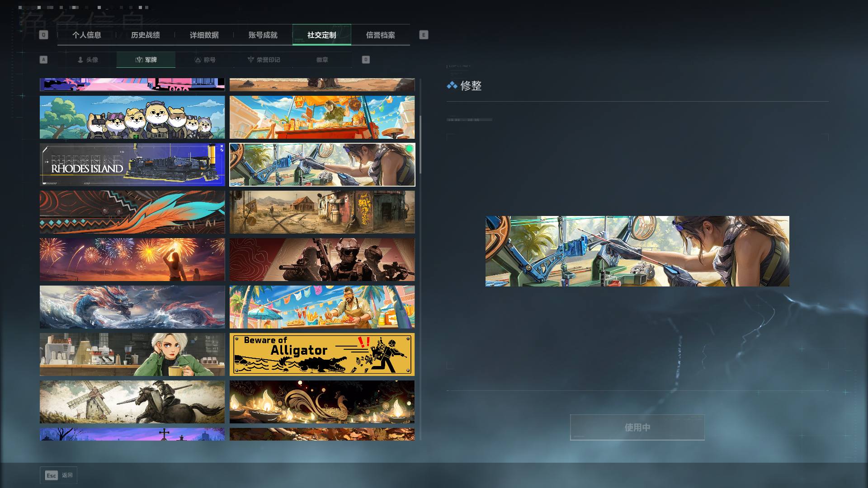Click the Q key previous-tab icon
This screenshot has height=488, width=868.
coord(43,35)
